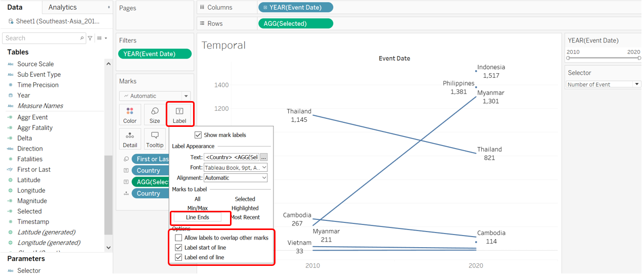The height and width of the screenshot is (277, 644).
Task: Open the Color marks card
Action: [130, 114]
